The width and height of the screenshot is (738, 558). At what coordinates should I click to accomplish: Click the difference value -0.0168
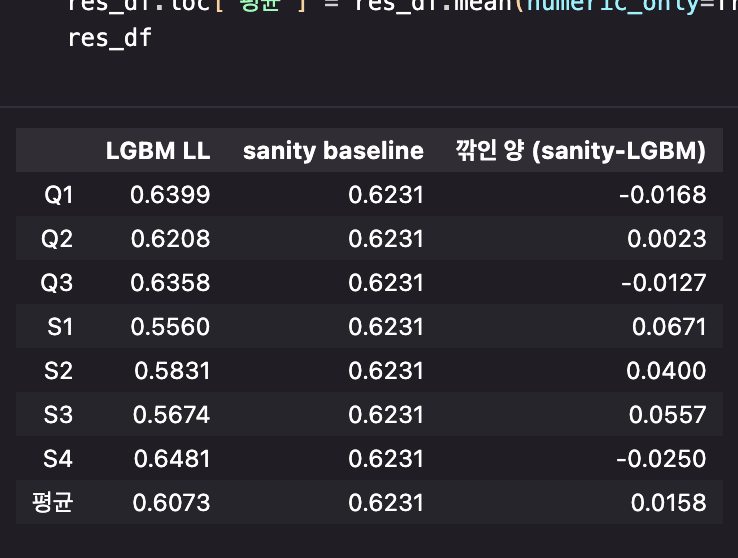(x=663, y=195)
